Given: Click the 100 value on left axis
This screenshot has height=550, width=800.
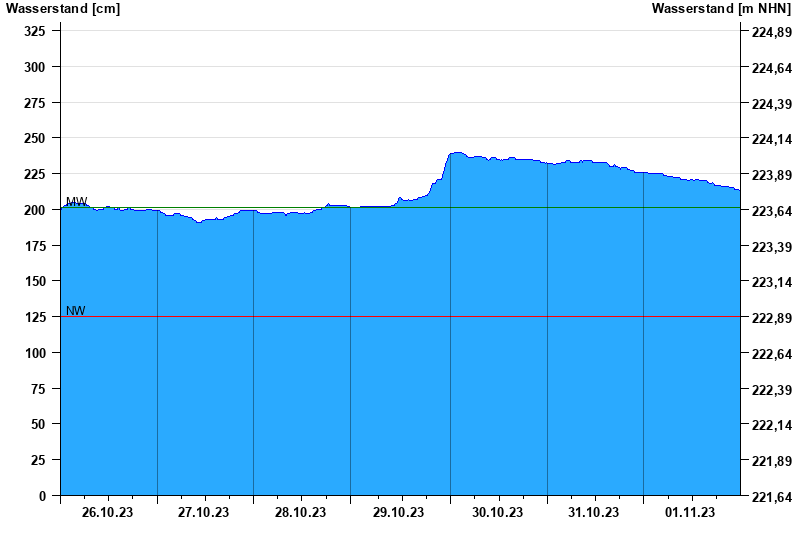Looking at the screenshot, I should pyautogui.click(x=35, y=353).
